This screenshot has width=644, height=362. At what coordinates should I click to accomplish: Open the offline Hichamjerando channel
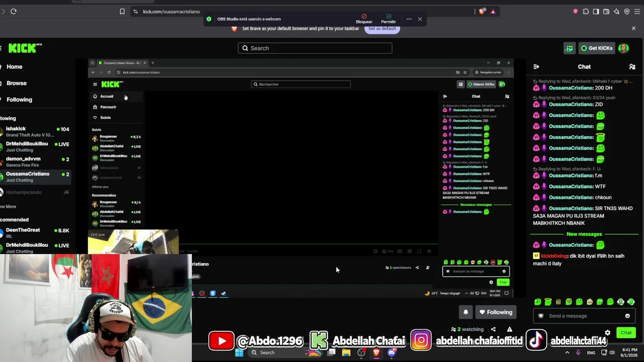click(35, 192)
